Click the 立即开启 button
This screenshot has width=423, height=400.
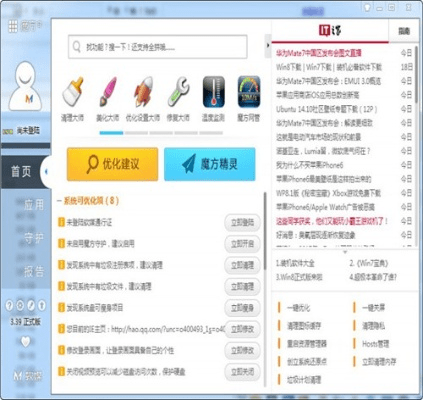coord(242,244)
